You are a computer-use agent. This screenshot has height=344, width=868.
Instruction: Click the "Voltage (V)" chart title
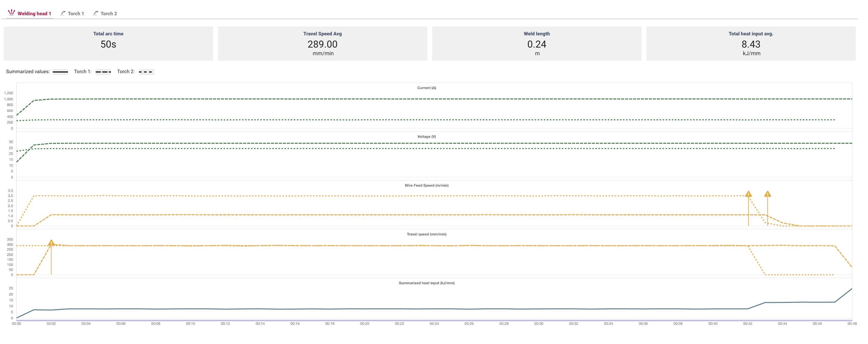click(x=427, y=137)
